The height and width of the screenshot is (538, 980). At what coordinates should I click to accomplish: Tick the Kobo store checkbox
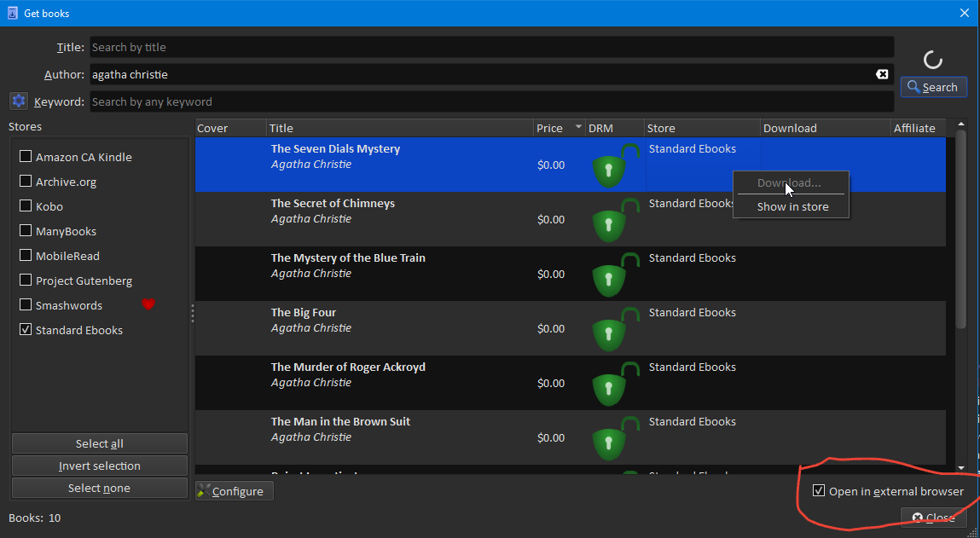point(26,205)
